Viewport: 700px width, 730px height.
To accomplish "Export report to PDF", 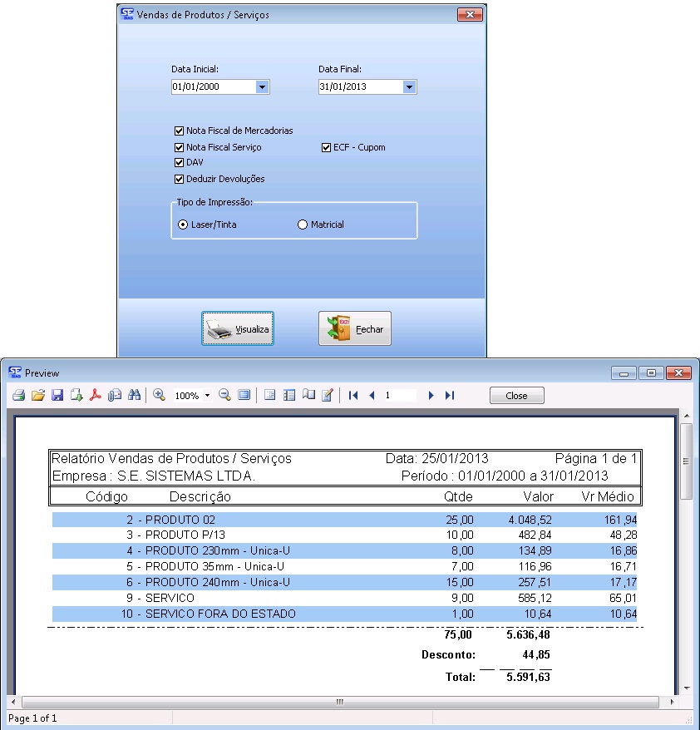I will click(96, 396).
